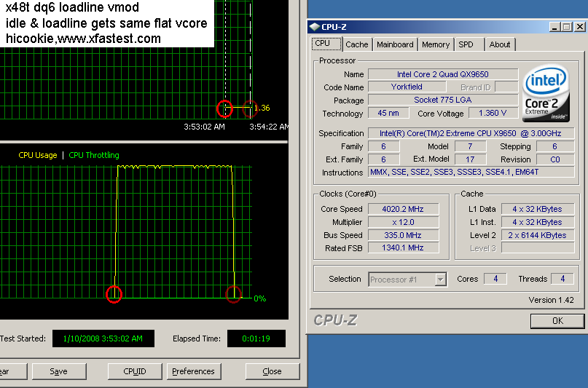Click the Specification Extreme CPU X9650 field

pyautogui.click(x=471, y=133)
